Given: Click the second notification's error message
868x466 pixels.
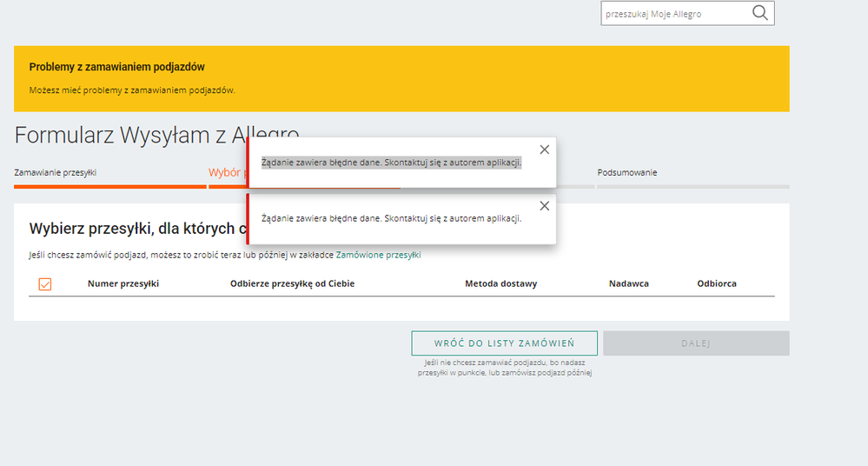Looking at the screenshot, I should pos(391,218).
